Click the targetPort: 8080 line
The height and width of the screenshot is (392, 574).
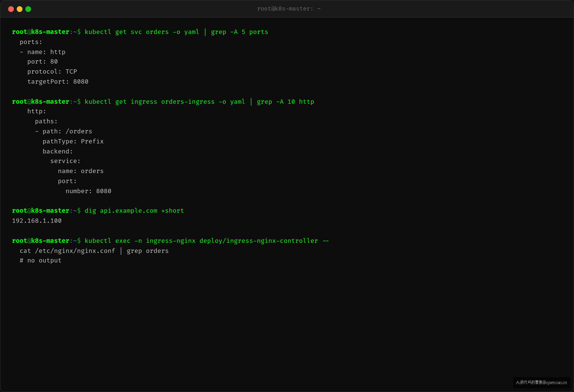(x=58, y=82)
